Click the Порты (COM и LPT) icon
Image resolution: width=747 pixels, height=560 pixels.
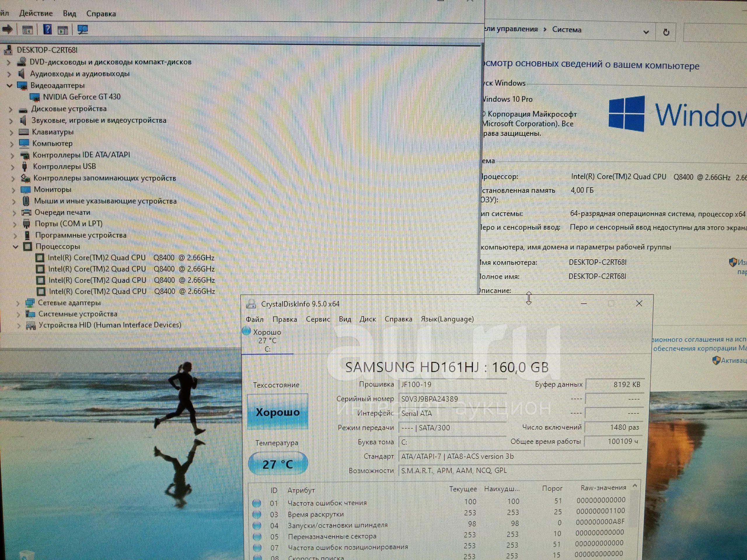pyautogui.click(x=27, y=223)
